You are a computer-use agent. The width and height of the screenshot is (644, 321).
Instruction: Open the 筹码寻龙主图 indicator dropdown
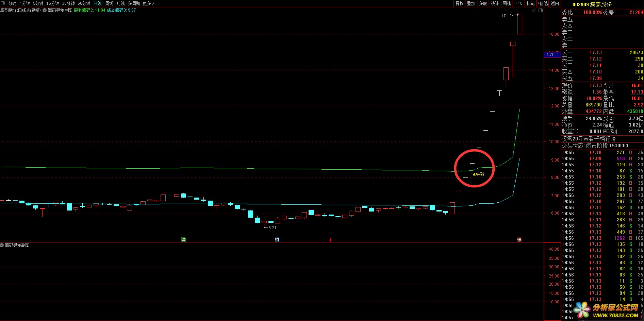[x=45, y=10]
